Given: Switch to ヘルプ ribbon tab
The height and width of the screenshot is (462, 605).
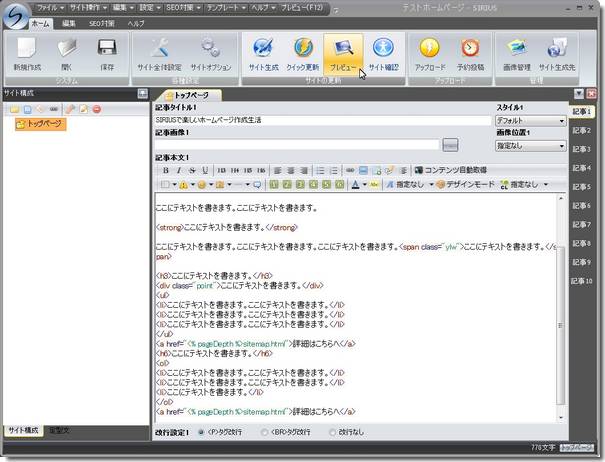Looking at the screenshot, I should [135, 24].
